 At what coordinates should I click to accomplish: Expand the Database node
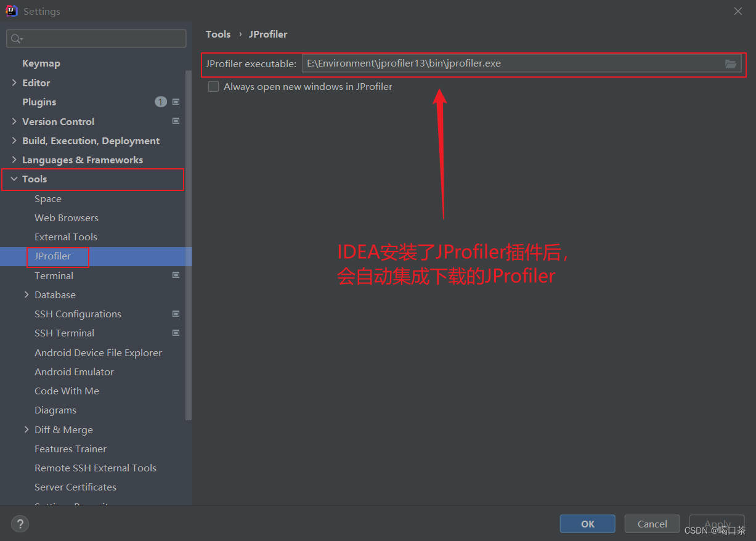(26, 295)
